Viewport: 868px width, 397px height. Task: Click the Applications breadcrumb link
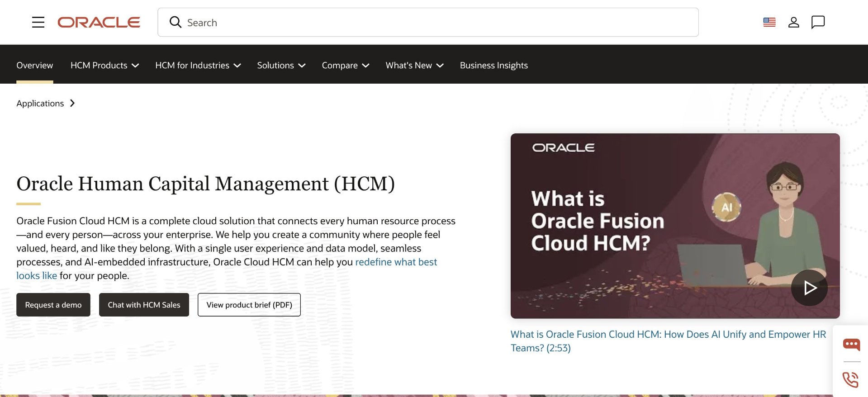tap(40, 103)
